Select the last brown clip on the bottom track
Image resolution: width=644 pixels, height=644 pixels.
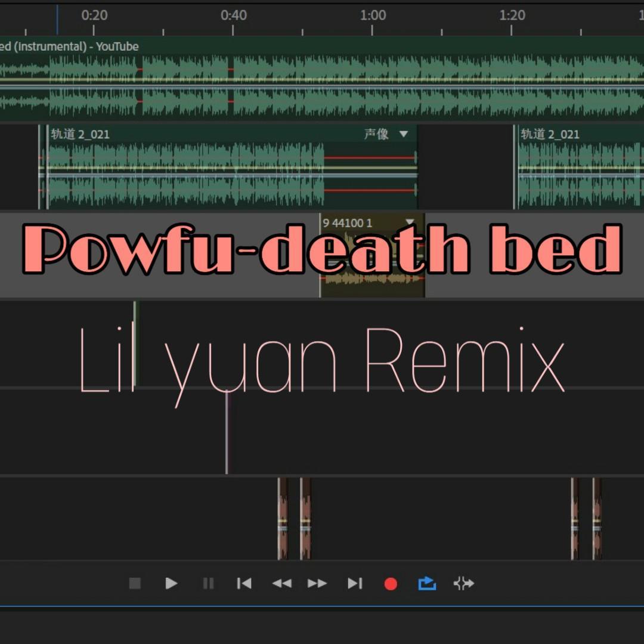coord(597,518)
